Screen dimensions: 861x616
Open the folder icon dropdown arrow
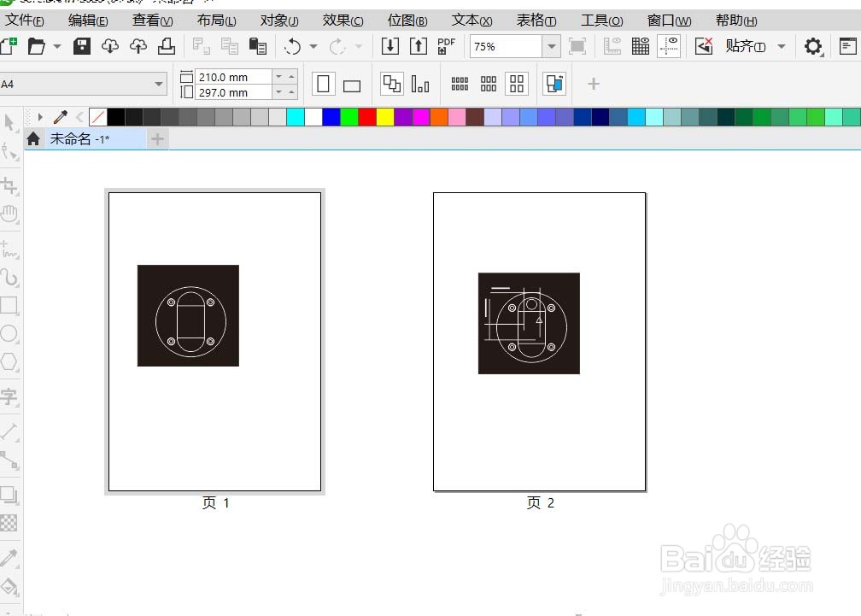point(57,47)
